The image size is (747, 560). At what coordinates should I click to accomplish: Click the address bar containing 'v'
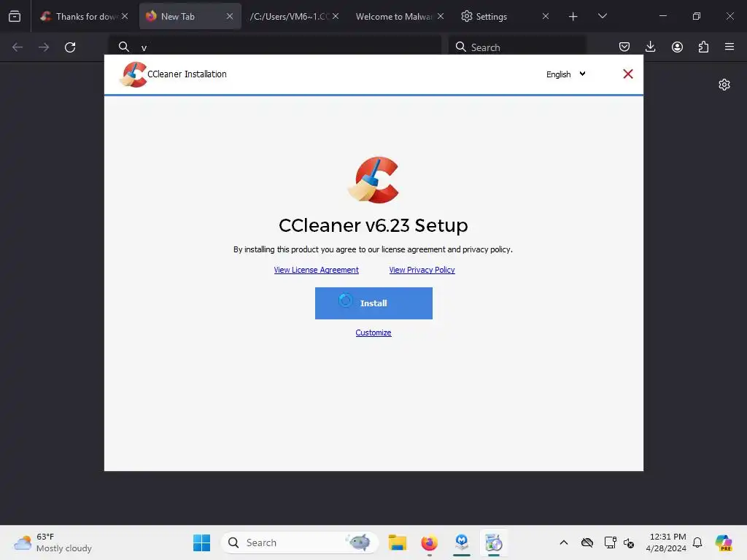275,47
